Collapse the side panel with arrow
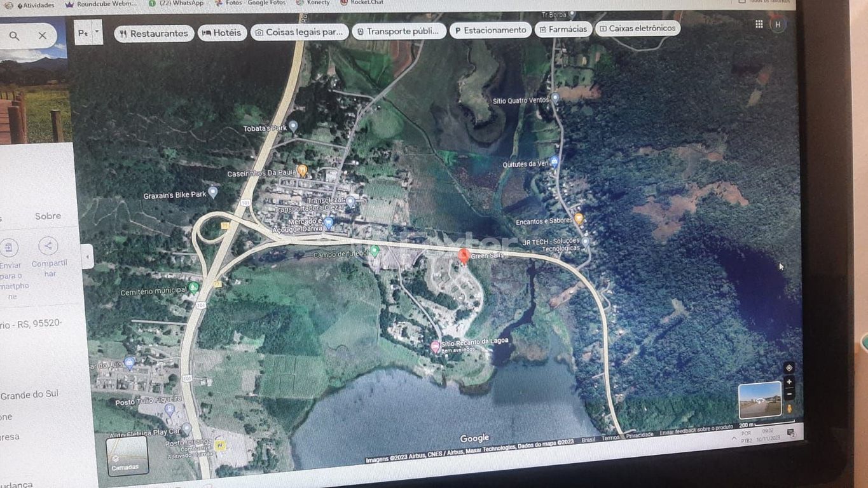The width and height of the screenshot is (868, 488). [88, 256]
